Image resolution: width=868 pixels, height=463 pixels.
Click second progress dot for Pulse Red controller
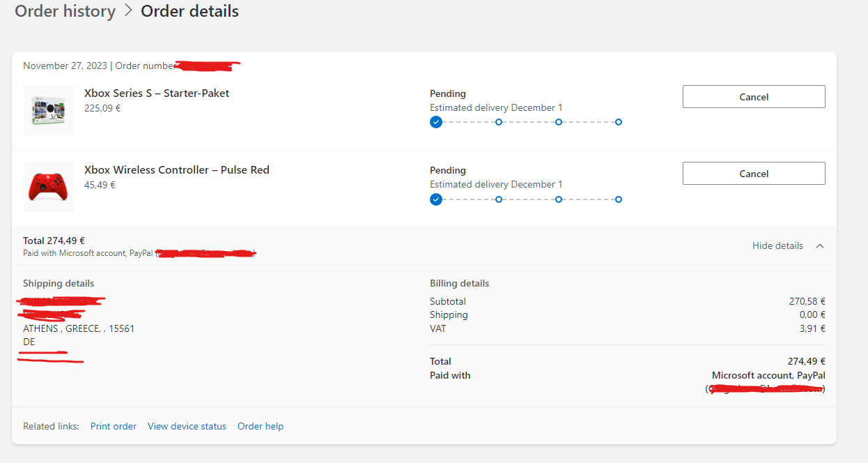coord(499,199)
